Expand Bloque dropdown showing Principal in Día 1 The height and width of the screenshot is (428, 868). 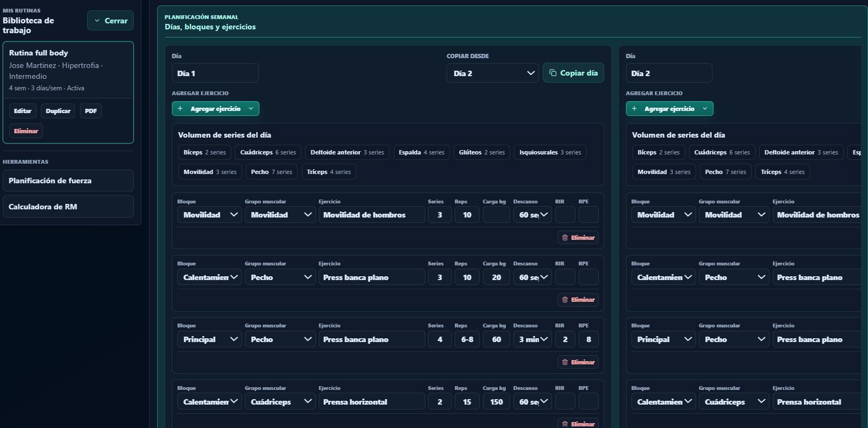point(209,339)
